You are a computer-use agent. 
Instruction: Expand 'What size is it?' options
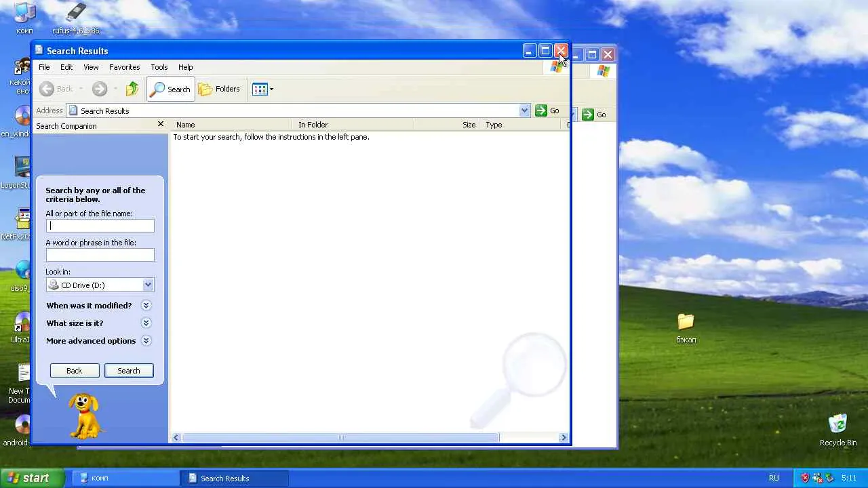pos(146,323)
